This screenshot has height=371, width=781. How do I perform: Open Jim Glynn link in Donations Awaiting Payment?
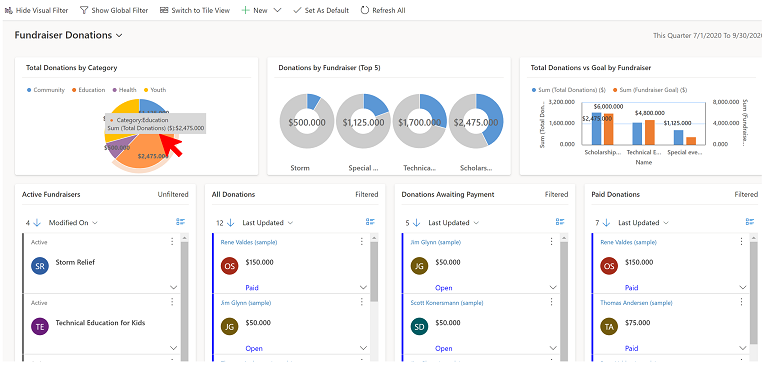436,243
